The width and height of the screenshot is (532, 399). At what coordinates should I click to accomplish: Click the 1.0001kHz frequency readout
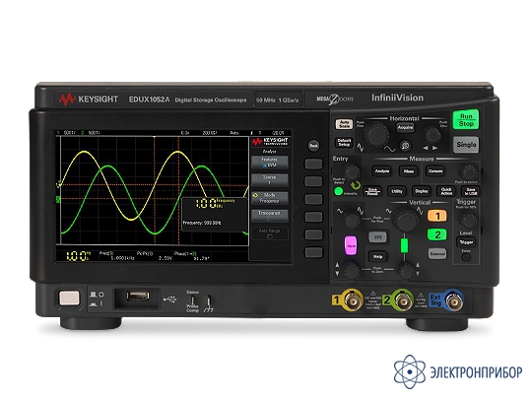[x=122, y=258]
